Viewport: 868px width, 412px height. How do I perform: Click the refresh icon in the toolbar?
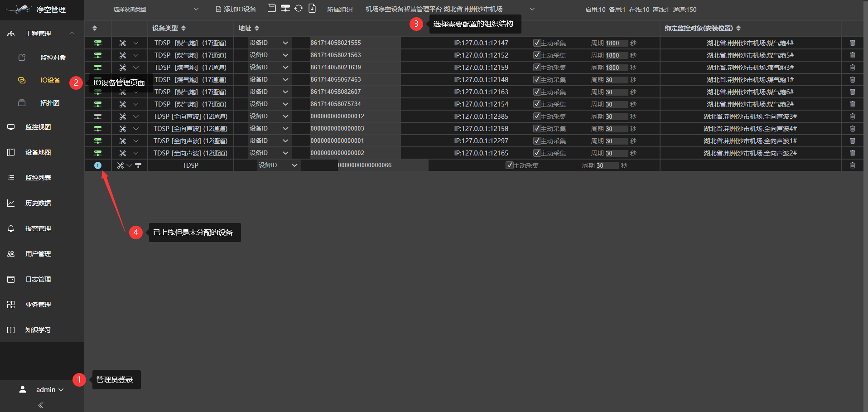pyautogui.click(x=299, y=8)
